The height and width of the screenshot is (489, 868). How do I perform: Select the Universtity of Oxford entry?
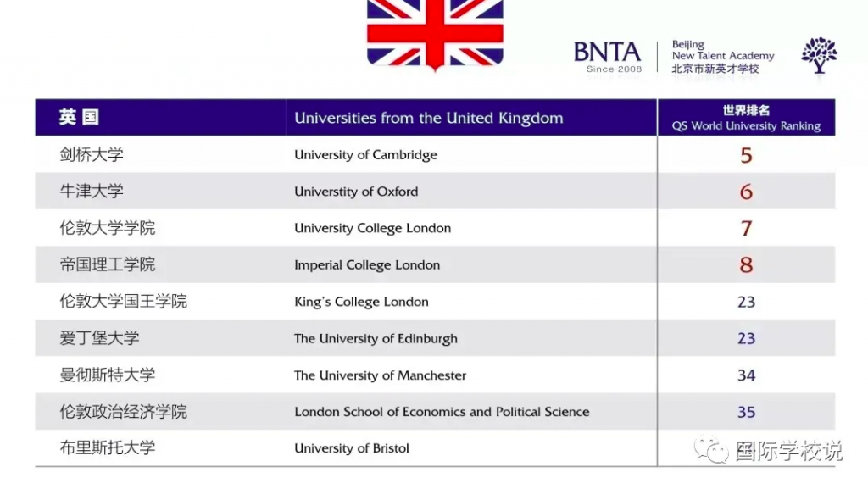click(356, 192)
